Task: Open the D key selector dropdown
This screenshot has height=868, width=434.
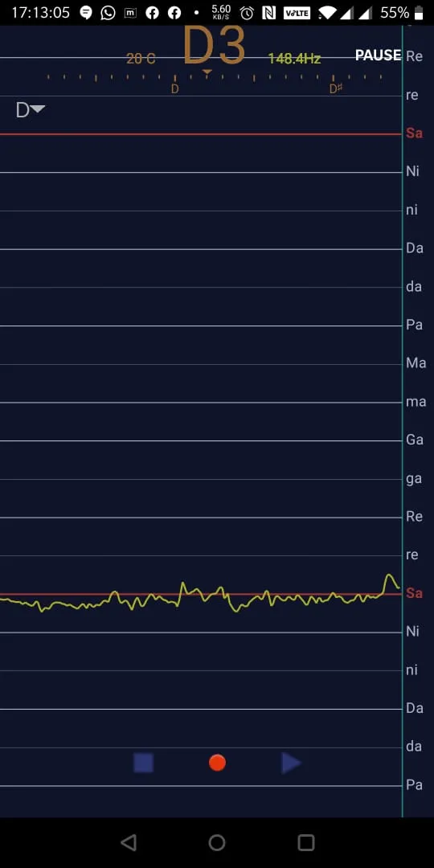Action: click(x=30, y=110)
